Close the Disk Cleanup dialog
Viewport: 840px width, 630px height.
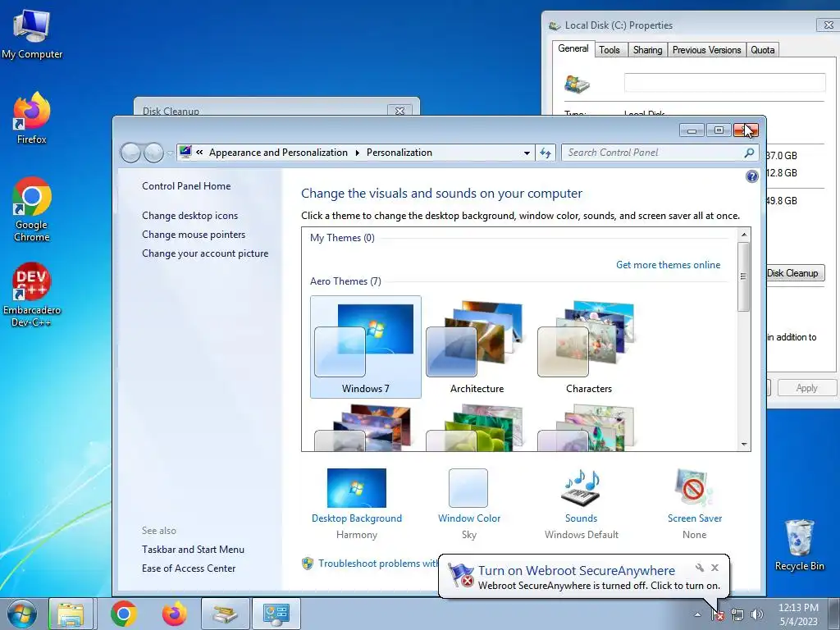(399, 111)
